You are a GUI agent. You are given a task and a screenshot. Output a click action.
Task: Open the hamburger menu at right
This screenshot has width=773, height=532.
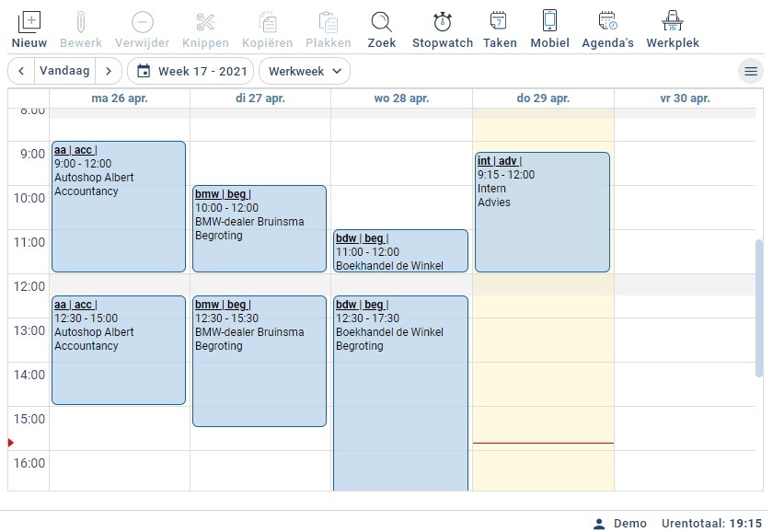(751, 71)
